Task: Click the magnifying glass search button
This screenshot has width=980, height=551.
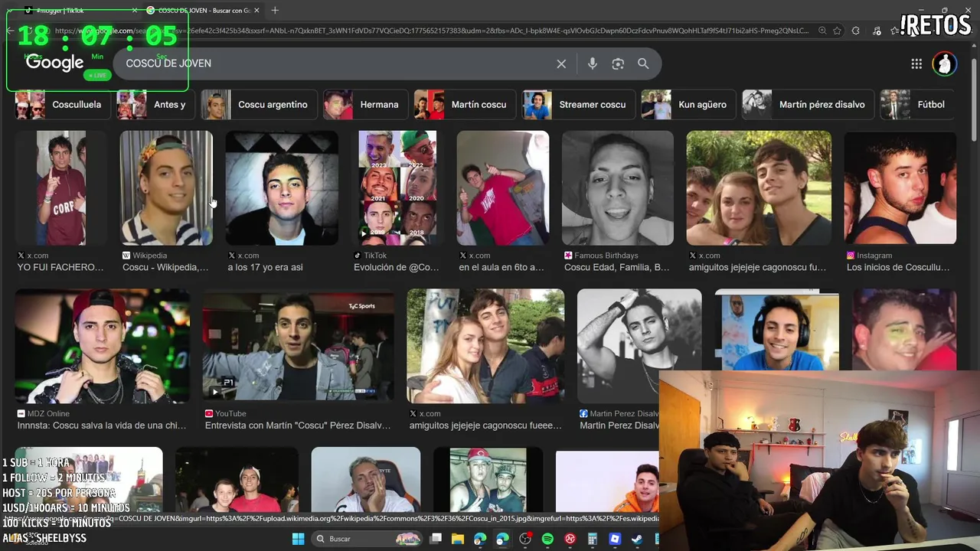Action: (x=643, y=64)
